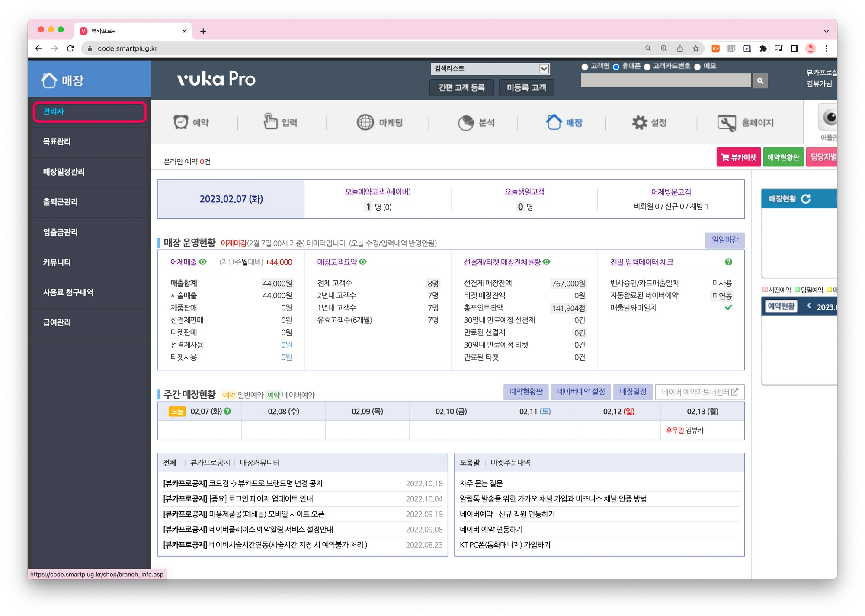Screen dimensions: 865x616
Task: Click the chevron in Chrome's tab strip
Action: pyautogui.click(x=826, y=31)
